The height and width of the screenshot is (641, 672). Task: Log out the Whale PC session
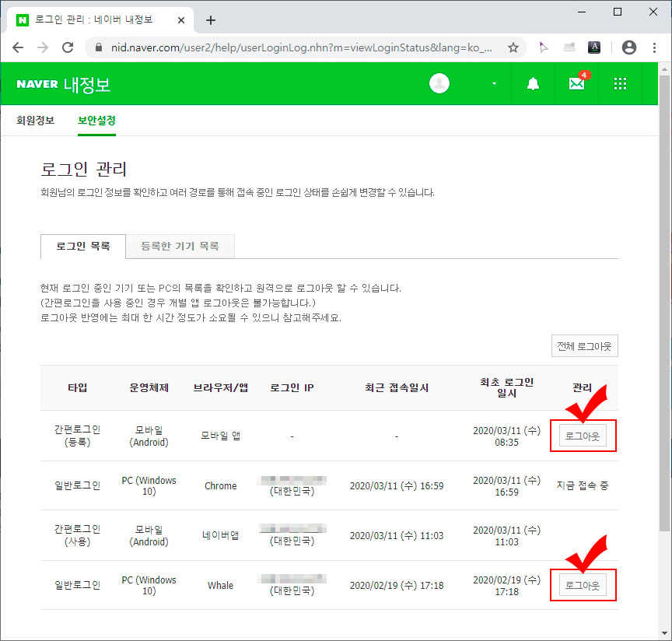tap(582, 585)
